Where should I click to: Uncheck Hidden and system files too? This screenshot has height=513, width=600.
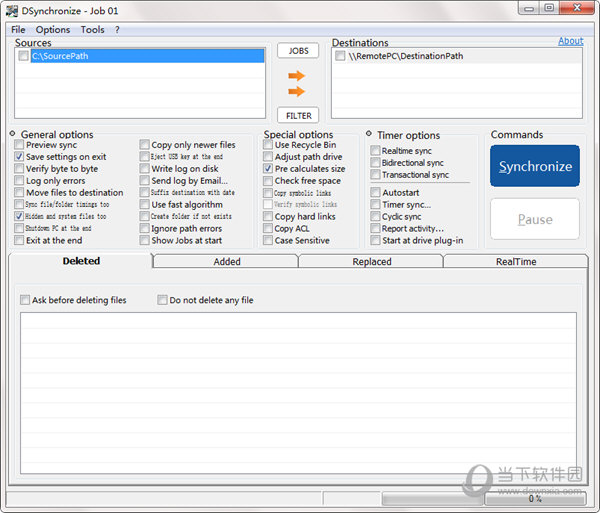[x=19, y=216]
